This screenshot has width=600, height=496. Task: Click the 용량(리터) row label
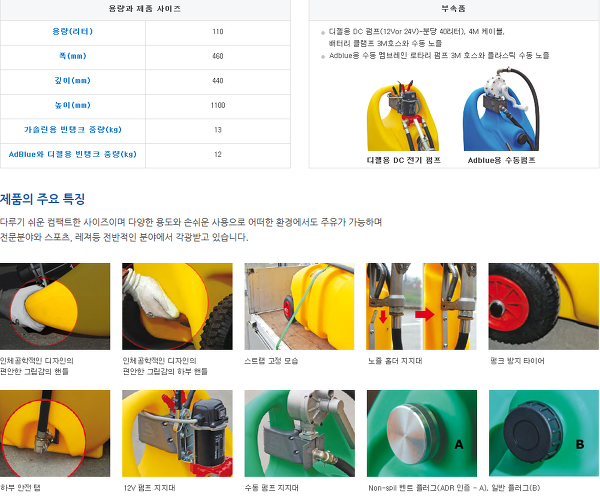click(x=73, y=31)
